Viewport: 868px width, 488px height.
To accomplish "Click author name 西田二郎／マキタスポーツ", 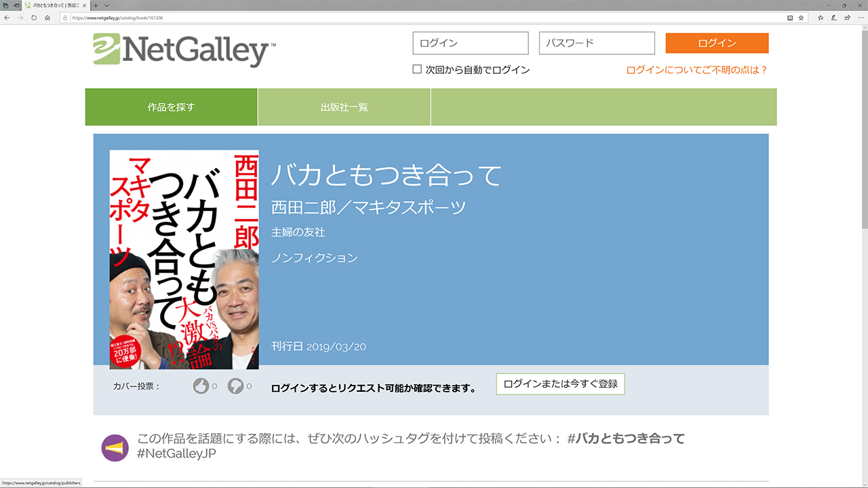I will 369,207.
